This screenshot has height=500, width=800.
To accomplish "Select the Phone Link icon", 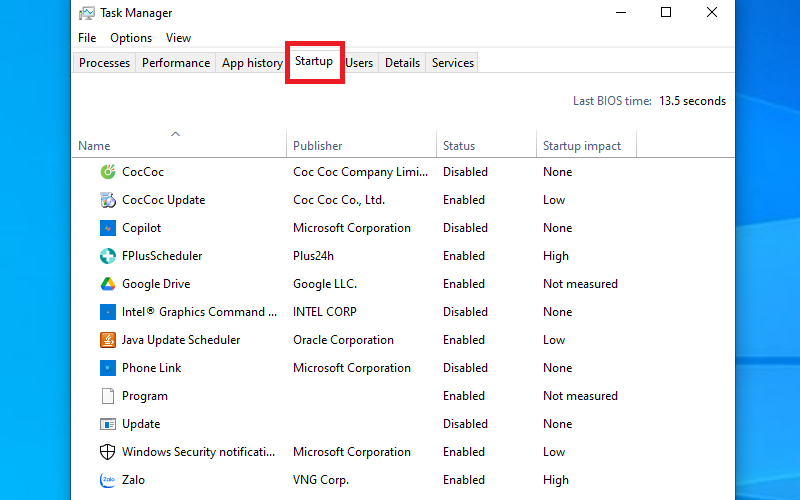I will click(x=108, y=368).
